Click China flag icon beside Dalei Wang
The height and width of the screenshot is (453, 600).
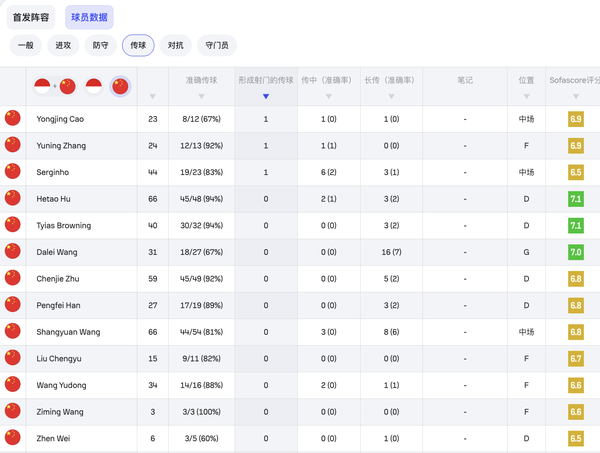click(x=13, y=251)
